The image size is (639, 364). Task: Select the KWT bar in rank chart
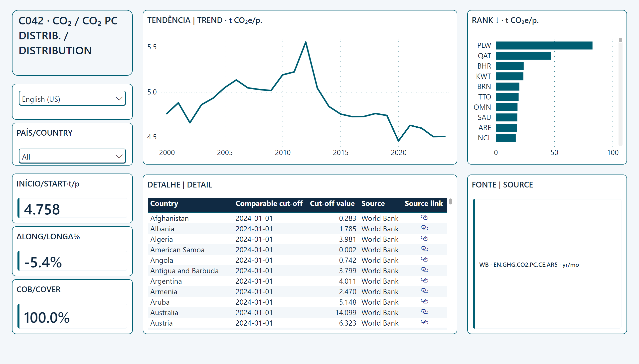tap(509, 76)
